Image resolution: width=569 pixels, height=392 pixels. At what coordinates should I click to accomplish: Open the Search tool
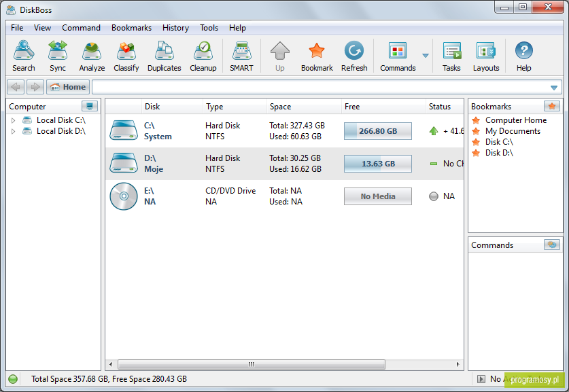pos(24,56)
